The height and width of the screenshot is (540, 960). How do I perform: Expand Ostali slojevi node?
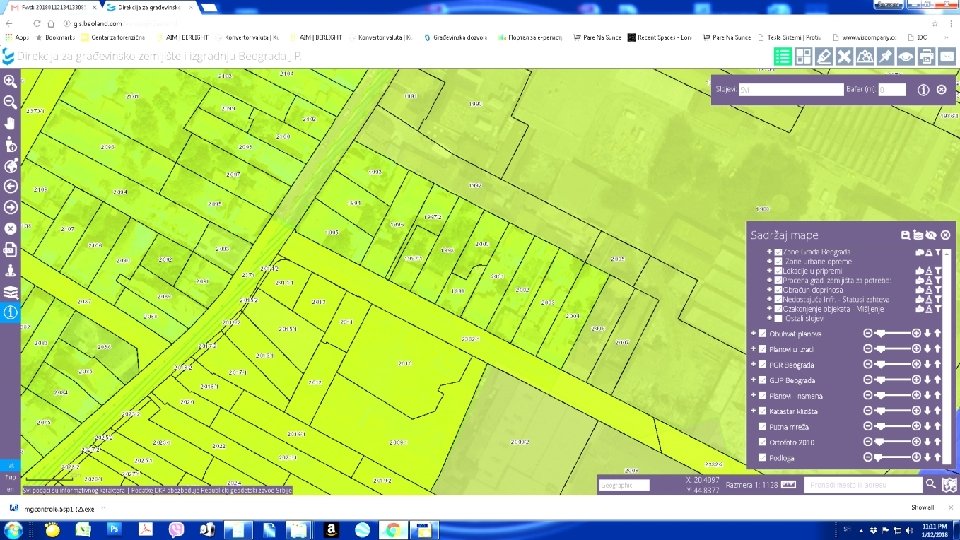pyautogui.click(x=770, y=318)
